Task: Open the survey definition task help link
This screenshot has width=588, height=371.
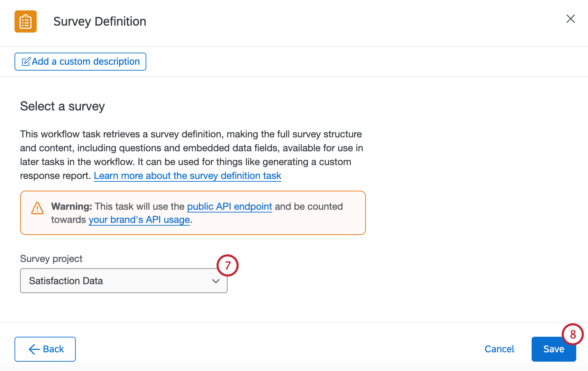Action: (187, 175)
